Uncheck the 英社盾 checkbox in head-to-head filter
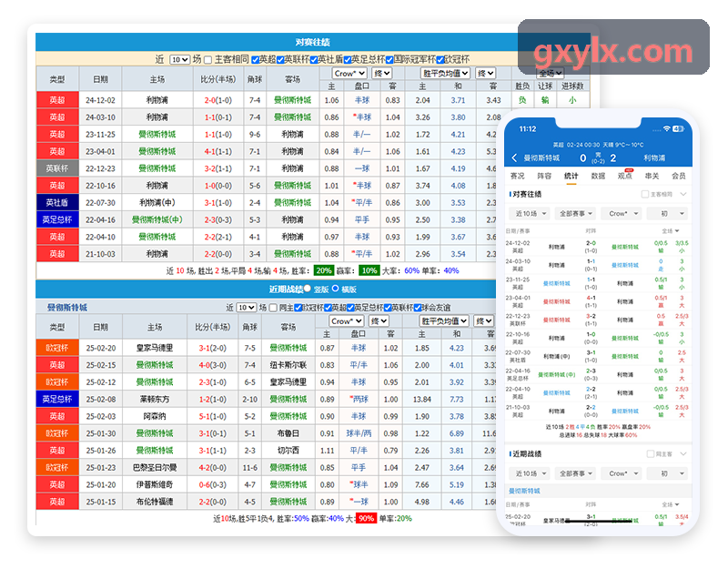Image resolution: width=728 pixels, height=569 pixels. (314, 60)
